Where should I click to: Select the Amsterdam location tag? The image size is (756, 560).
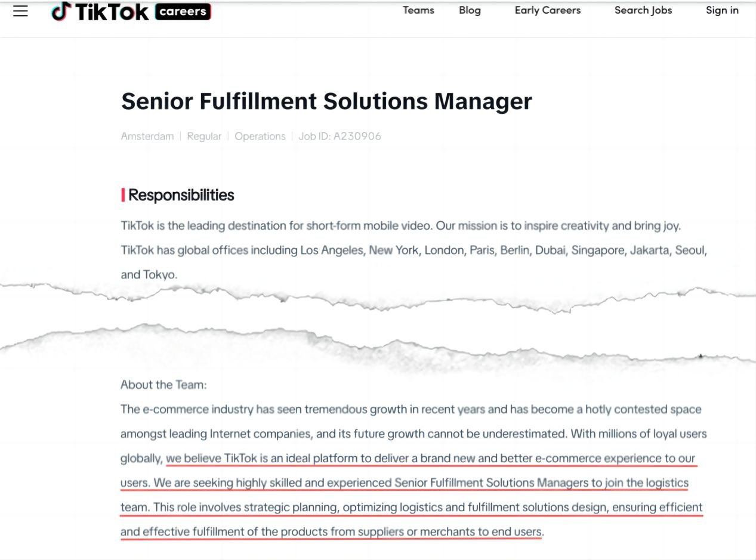pos(147,136)
